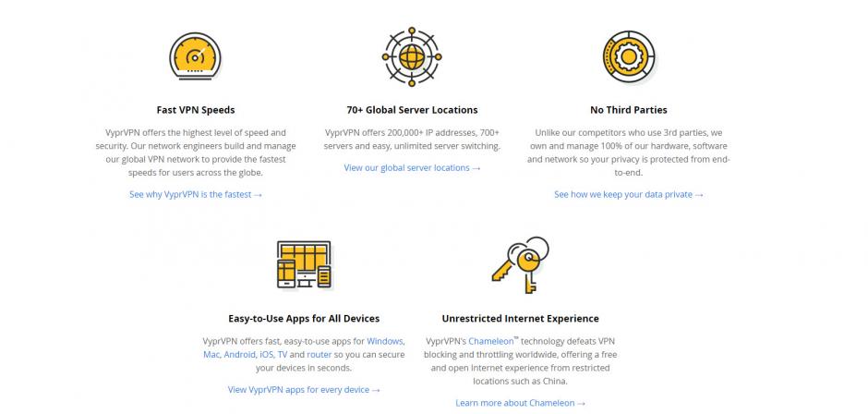Follow See how we keep your data private
The height and width of the screenshot is (414, 868).
click(x=628, y=195)
